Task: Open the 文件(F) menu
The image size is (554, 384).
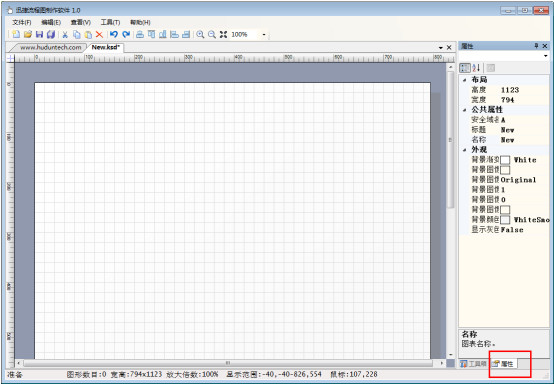Action: 22,22
